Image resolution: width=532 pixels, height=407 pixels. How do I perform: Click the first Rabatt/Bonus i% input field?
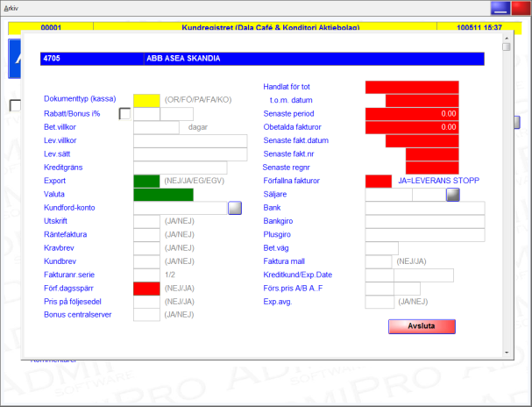[x=146, y=114]
